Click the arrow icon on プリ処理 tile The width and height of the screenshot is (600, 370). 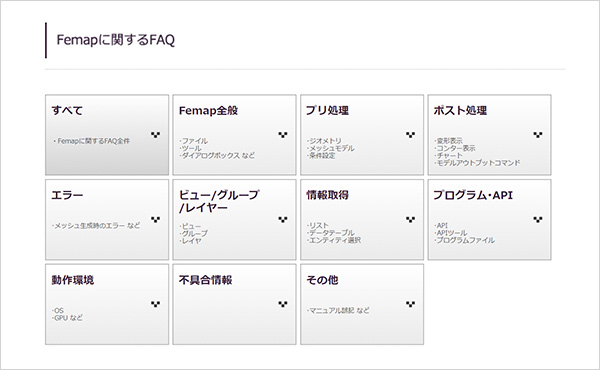(410, 135)
